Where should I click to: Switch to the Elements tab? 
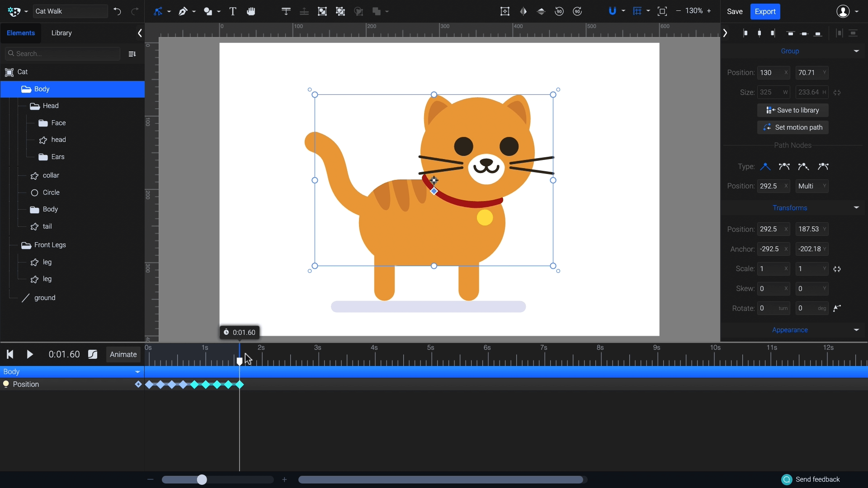pos(20,33)
